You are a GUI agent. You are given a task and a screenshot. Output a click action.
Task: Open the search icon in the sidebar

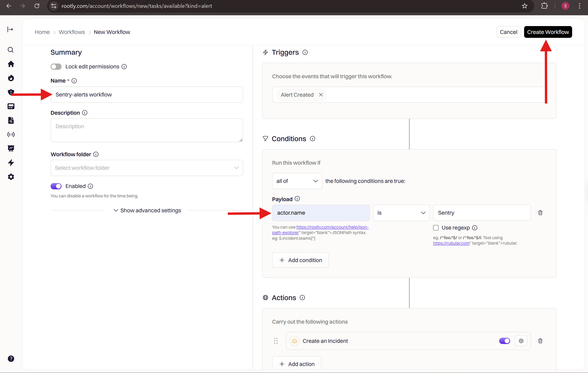pos(11,50)
